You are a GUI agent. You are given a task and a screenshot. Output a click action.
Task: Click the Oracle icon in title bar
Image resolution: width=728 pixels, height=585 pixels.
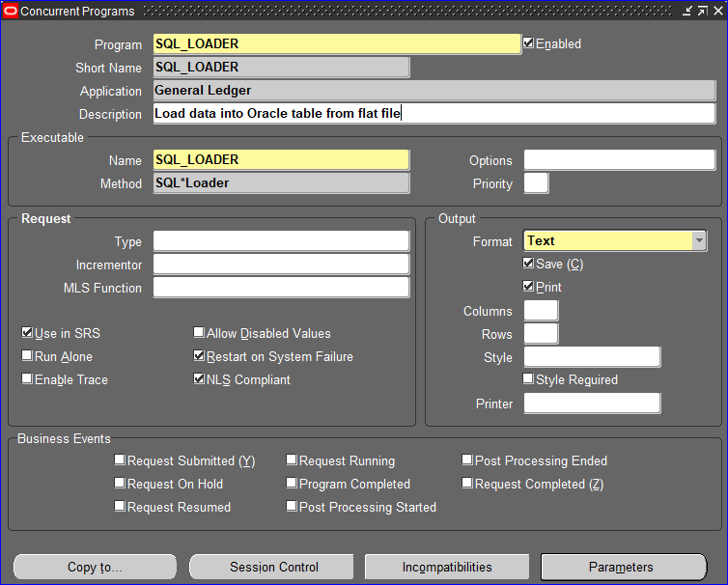[11, 11]
